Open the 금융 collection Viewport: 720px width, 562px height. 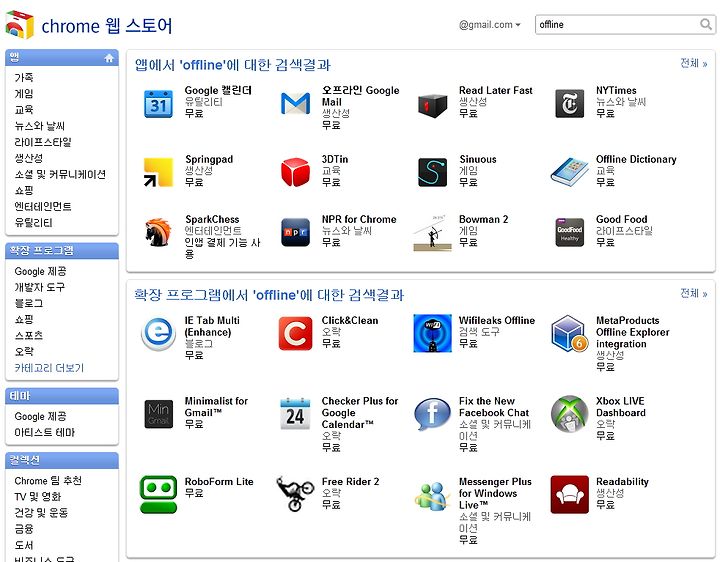[x=24, y=529]
